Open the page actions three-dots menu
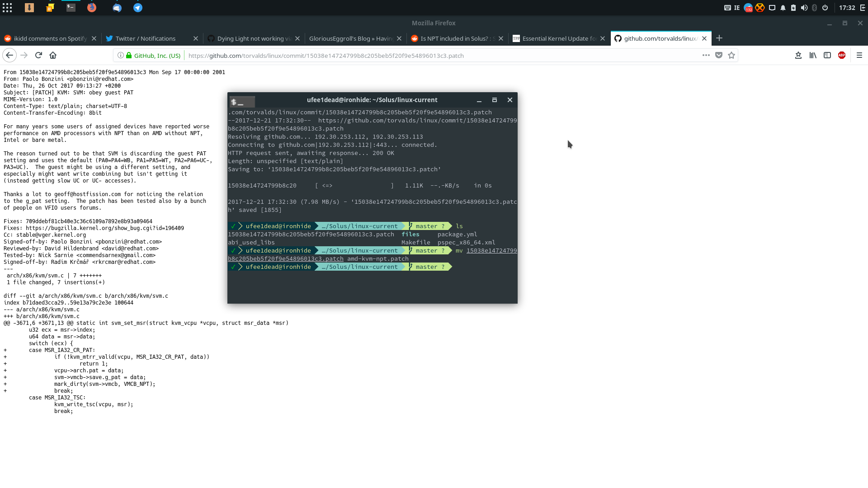 coord(706,55)
